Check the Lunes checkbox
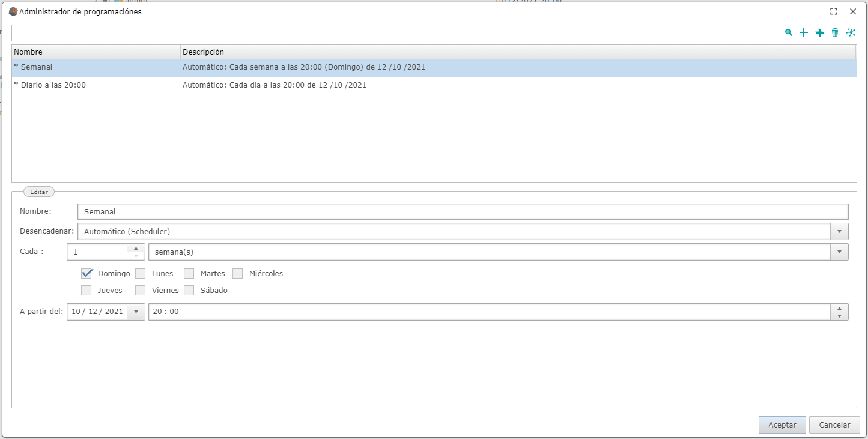868x439 pixels. coord(141,273)
